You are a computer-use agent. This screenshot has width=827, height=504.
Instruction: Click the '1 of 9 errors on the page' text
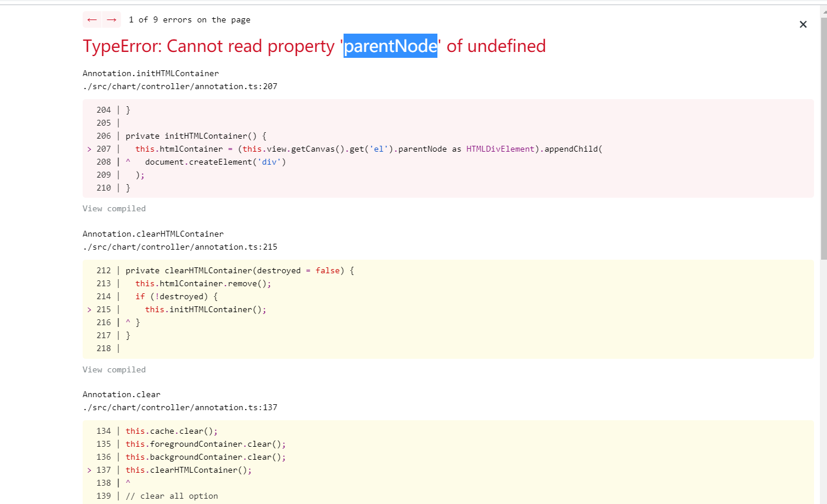(189, 19)
